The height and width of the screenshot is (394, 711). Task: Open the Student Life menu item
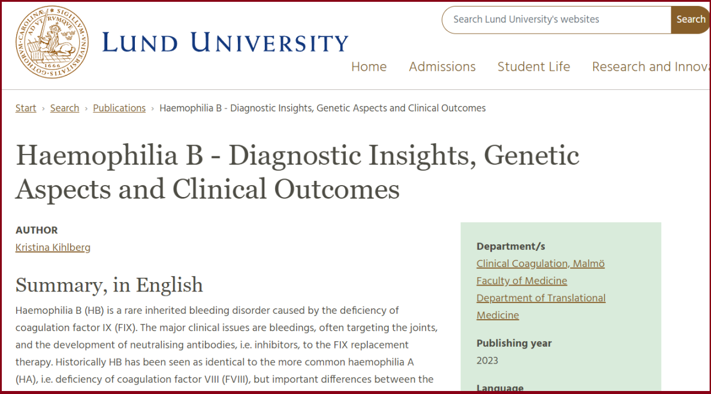point(534,67)
